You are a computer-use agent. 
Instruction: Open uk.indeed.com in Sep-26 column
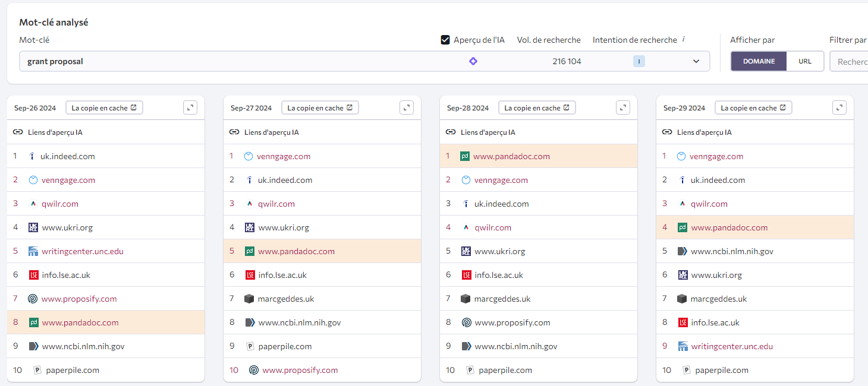pos(68,156)
